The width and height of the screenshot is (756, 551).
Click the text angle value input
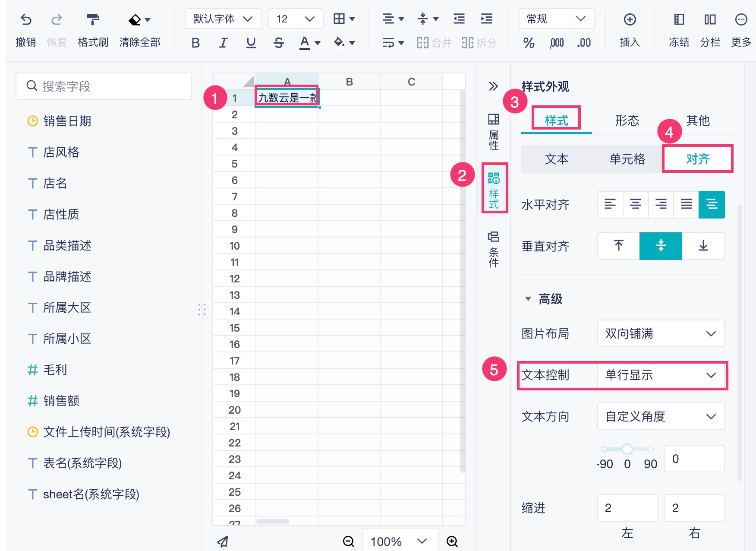point(694,459)
